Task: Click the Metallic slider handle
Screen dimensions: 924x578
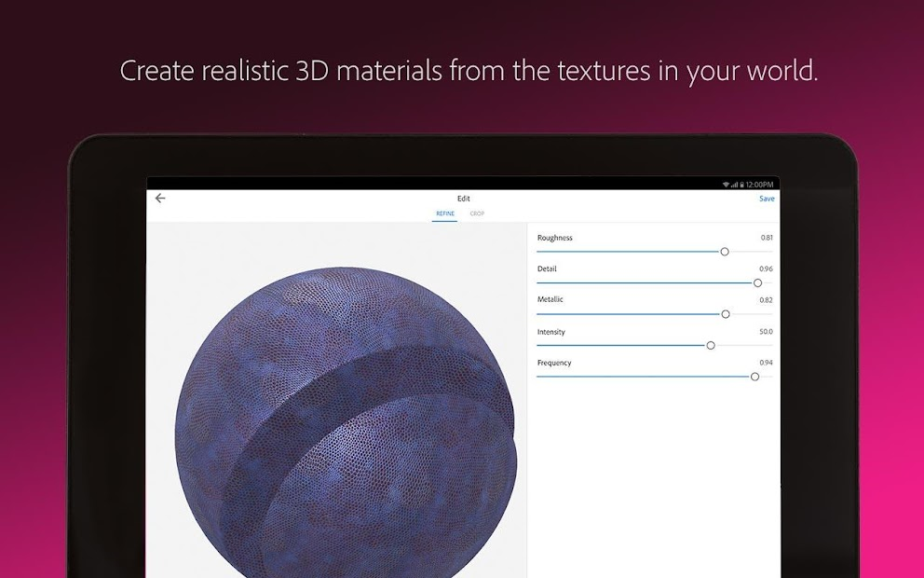Action: [726, 314]
